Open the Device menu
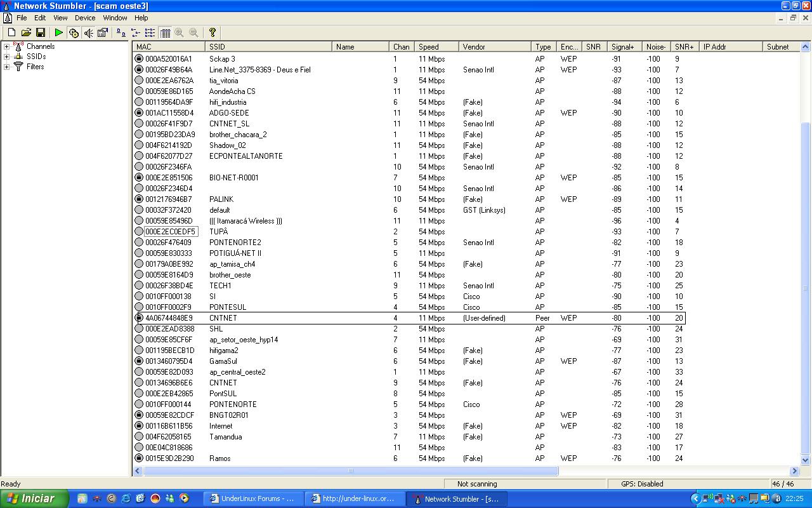The image size is (812, 508). pyautogui.click(x=85, y=18)
